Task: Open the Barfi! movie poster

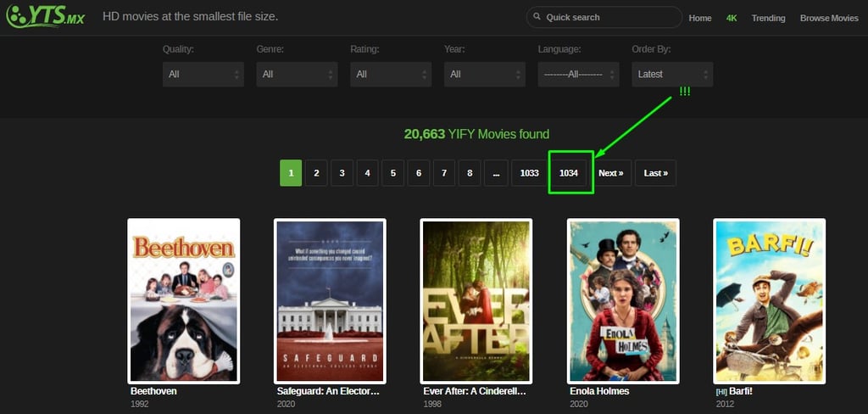Action: (x=770, y=301)
